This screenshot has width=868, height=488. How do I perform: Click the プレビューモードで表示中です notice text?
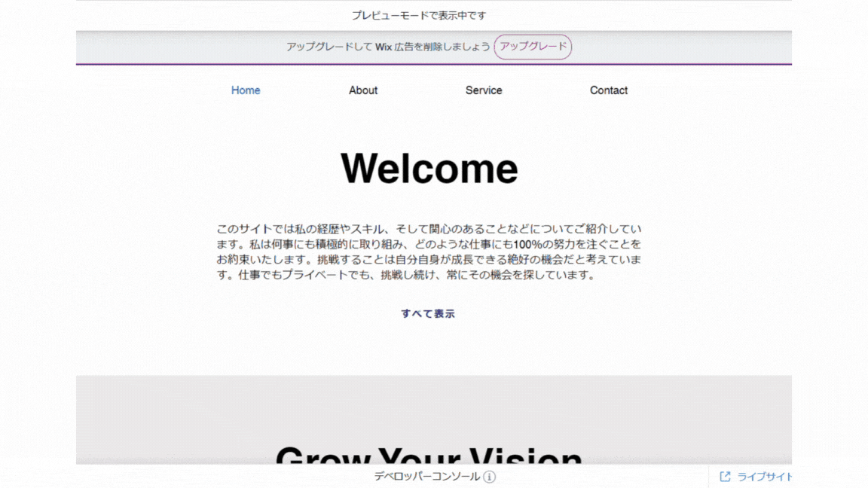point(419,16)
